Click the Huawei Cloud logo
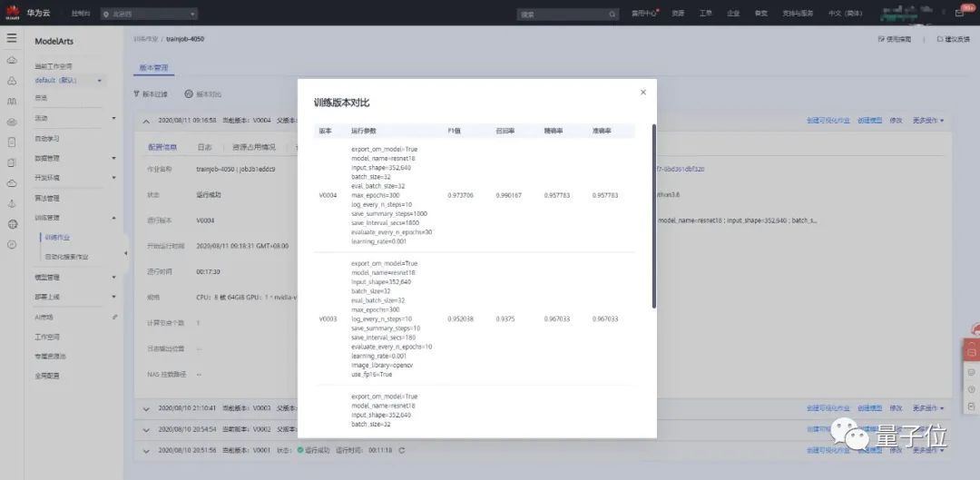 coord(13,13)
